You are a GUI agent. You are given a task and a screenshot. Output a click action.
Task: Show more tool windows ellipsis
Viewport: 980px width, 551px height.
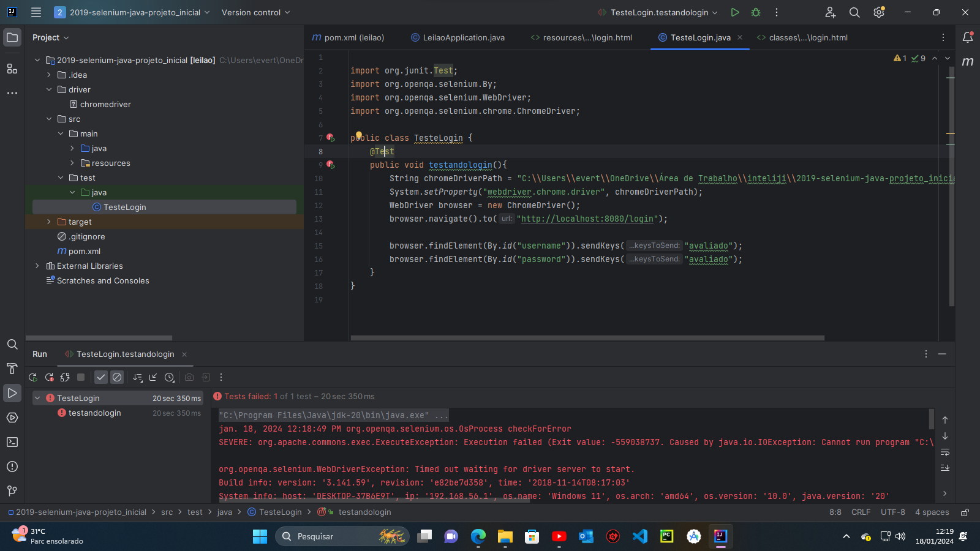tap(12, 93)
